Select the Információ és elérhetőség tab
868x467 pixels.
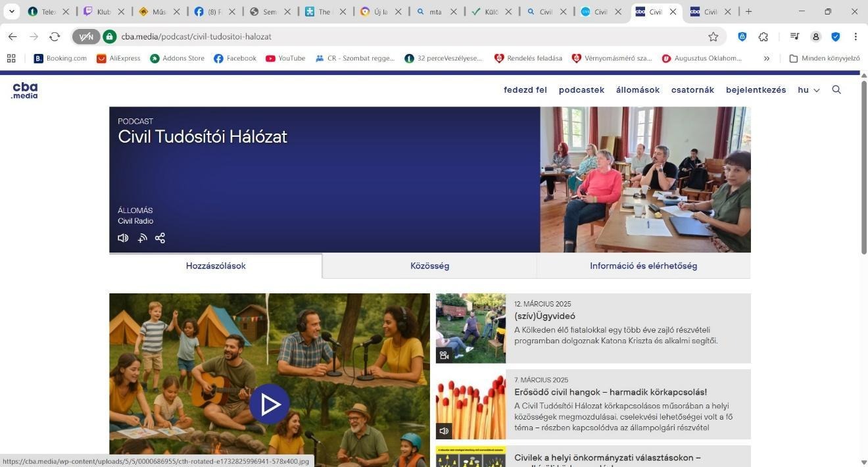[x=643, y=266]
